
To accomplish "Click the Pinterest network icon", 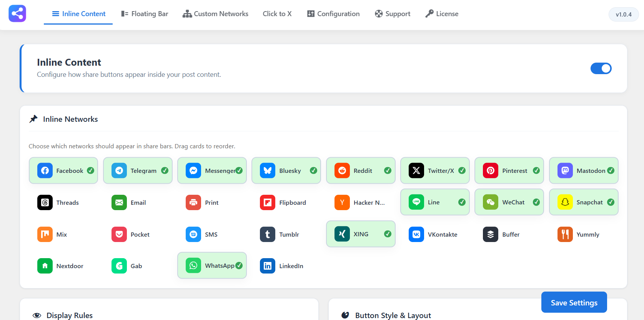I will [491, 171].
